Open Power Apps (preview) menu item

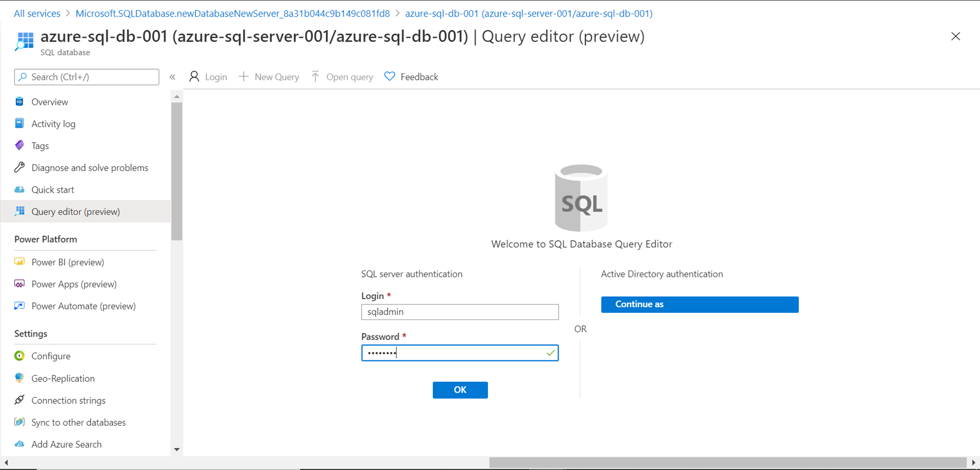click(x=74, y=284)
